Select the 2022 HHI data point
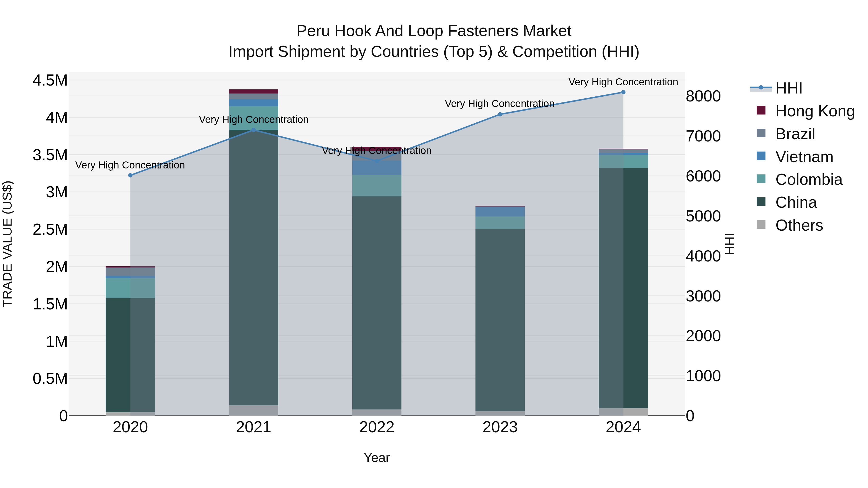 pyautogui.click(x=377, y=161)
